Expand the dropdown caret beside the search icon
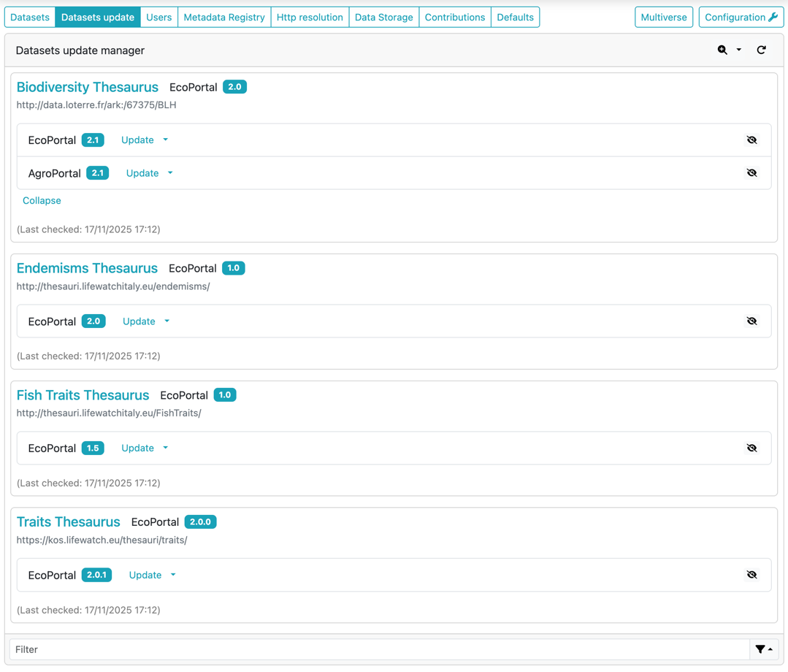Viewport: 788px width, 672px height. (739, 50)
